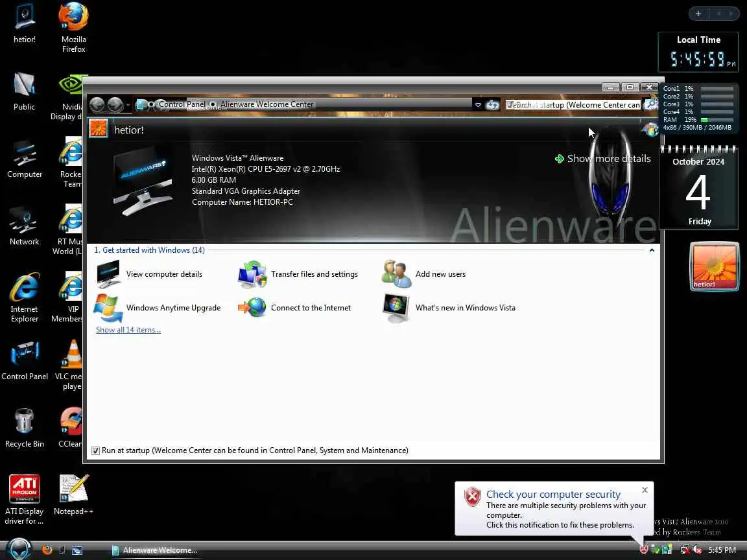
Task: Click Show Desktop quick launch icon
Action: click(62, 550)
